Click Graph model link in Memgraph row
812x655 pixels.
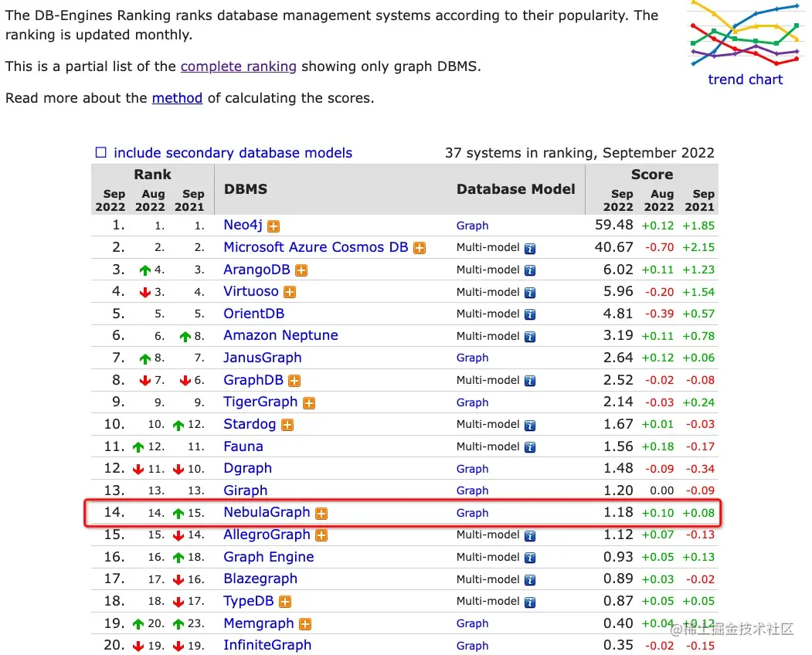[x=472, y=623]
